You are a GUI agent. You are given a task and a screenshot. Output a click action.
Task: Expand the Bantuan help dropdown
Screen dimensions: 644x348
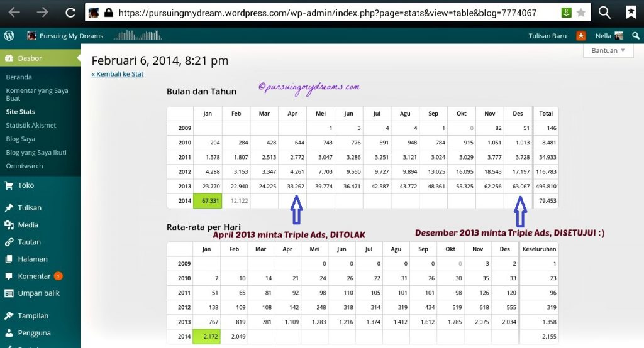pos(608,50)
